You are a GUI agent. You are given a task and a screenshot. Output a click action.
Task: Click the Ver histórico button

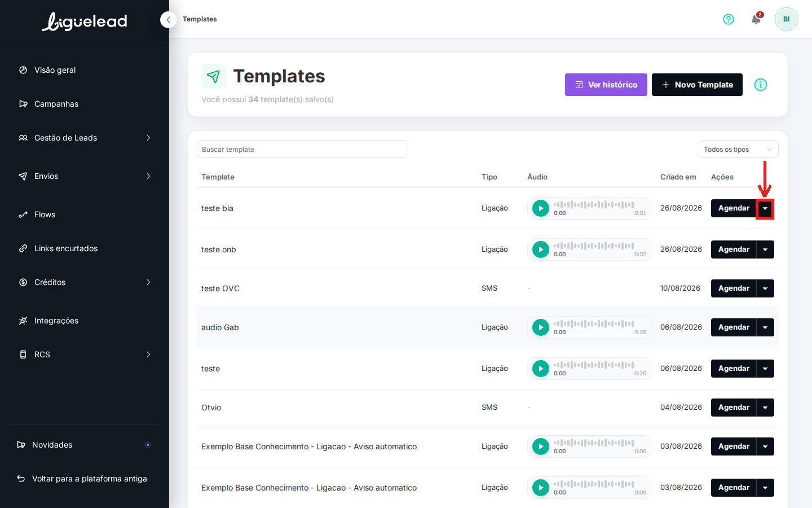(606, 85)
